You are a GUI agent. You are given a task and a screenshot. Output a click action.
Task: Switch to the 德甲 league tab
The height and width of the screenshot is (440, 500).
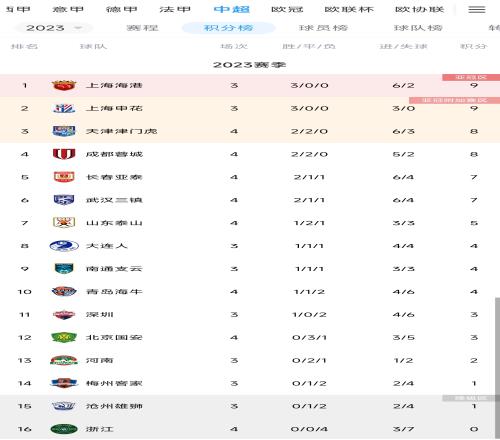click(122, 10)
